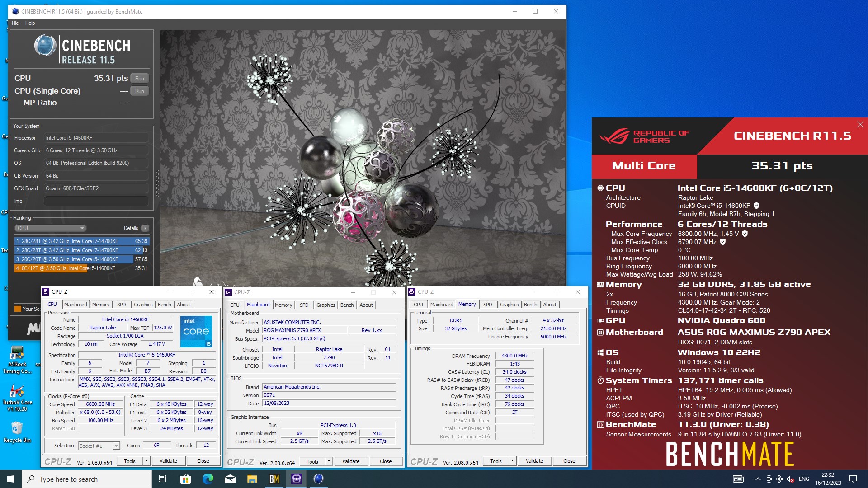The image size is (868, 488).
Task: Select ranking row with score 62.13
Action: [x=81, y=250]
